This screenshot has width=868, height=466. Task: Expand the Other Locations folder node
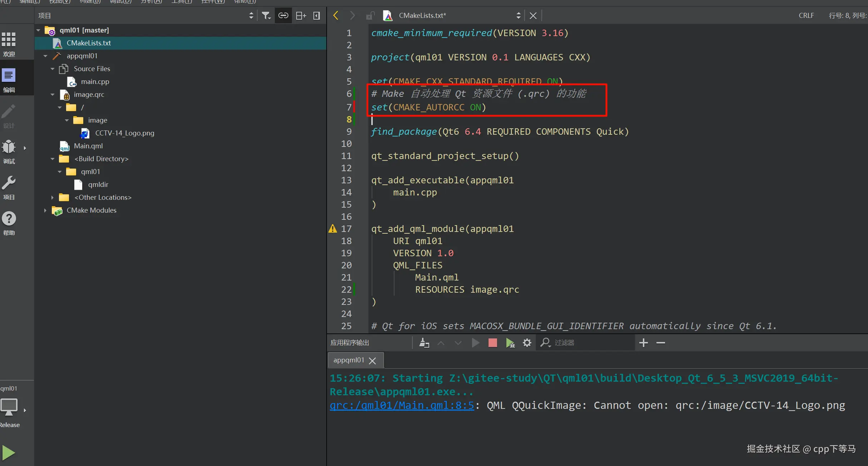53,197
